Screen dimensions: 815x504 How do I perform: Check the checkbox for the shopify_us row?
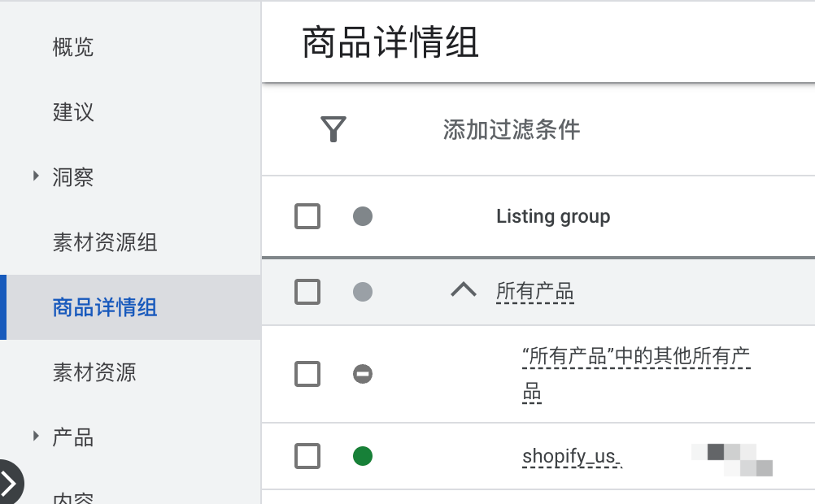(x=307, y=456)
